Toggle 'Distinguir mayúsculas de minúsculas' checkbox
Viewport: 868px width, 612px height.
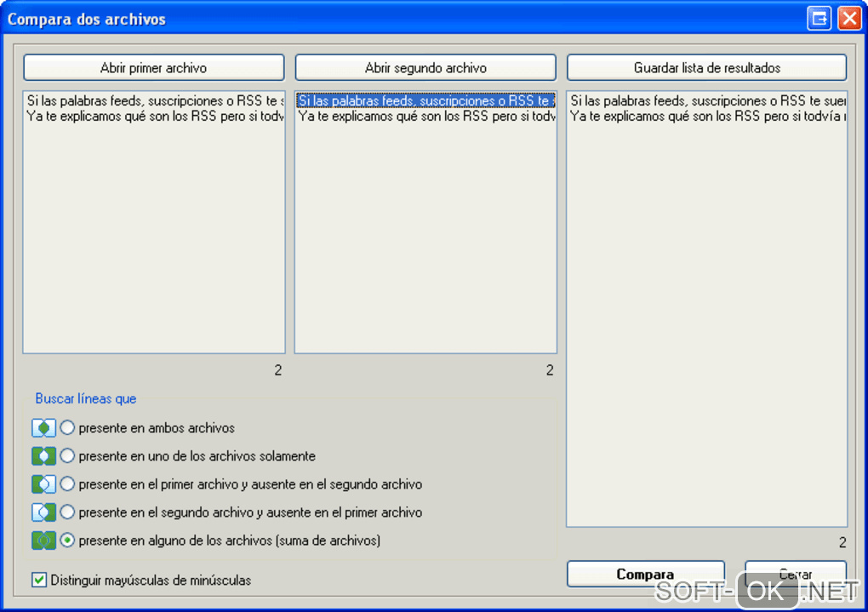(39, 580)
